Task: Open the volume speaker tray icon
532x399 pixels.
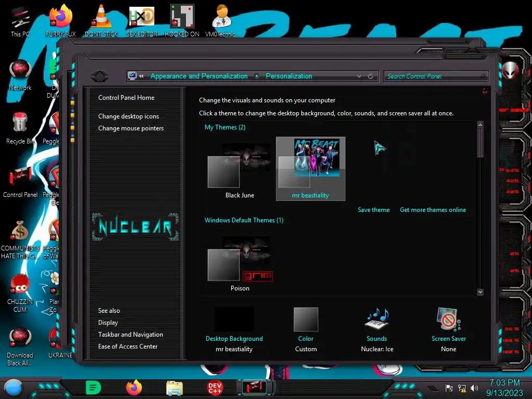Action: point(474,388)
